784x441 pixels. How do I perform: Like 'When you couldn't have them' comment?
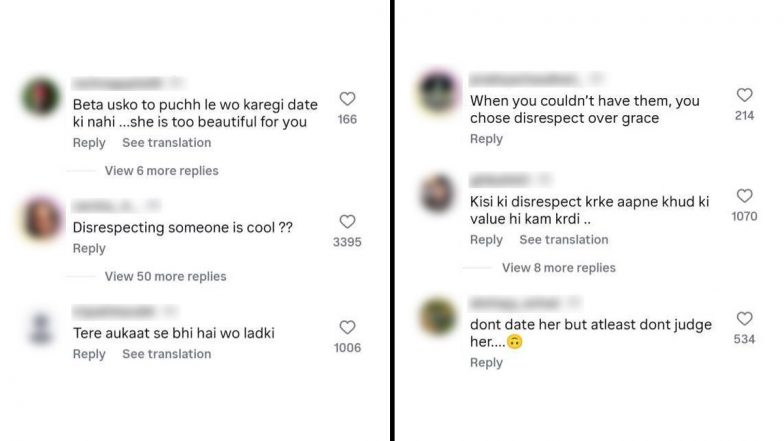[x=744, y=95]
